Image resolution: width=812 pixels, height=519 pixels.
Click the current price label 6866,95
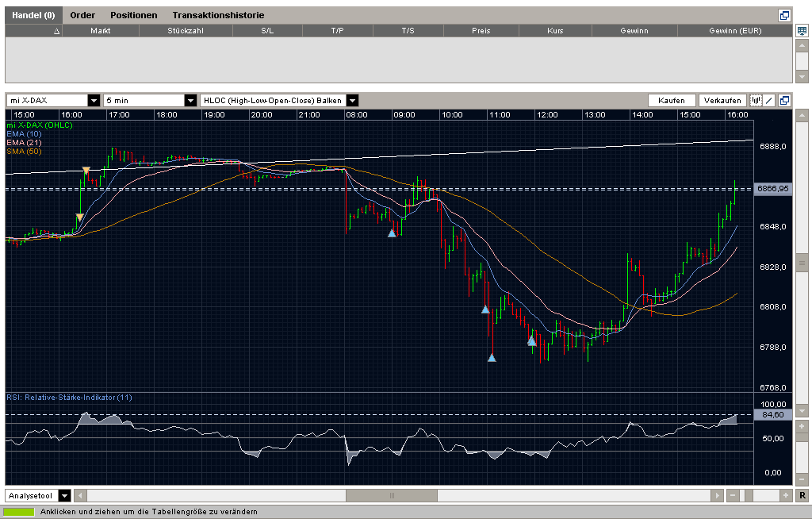point(773,189)
